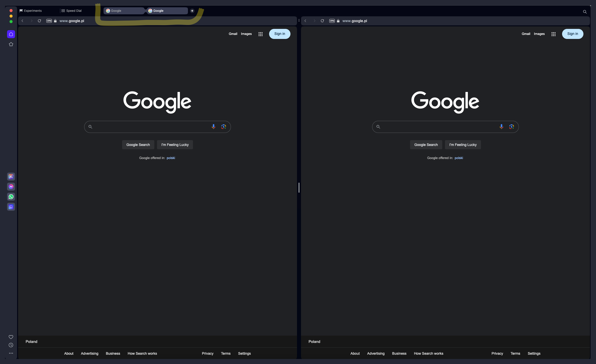Open Google Lens camera in right search box
The image size is (596, 364).
coord(512,127)
